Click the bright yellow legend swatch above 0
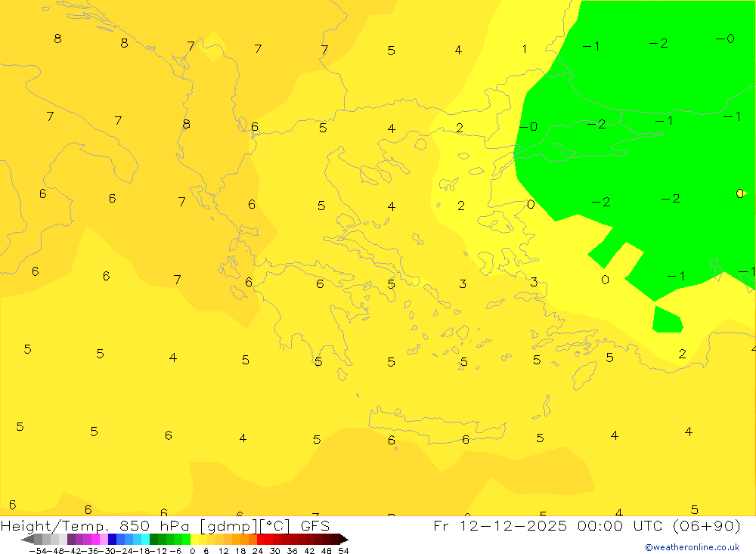Image resolution: width=756 pixels, height=554 pixels. click(195, 539)
